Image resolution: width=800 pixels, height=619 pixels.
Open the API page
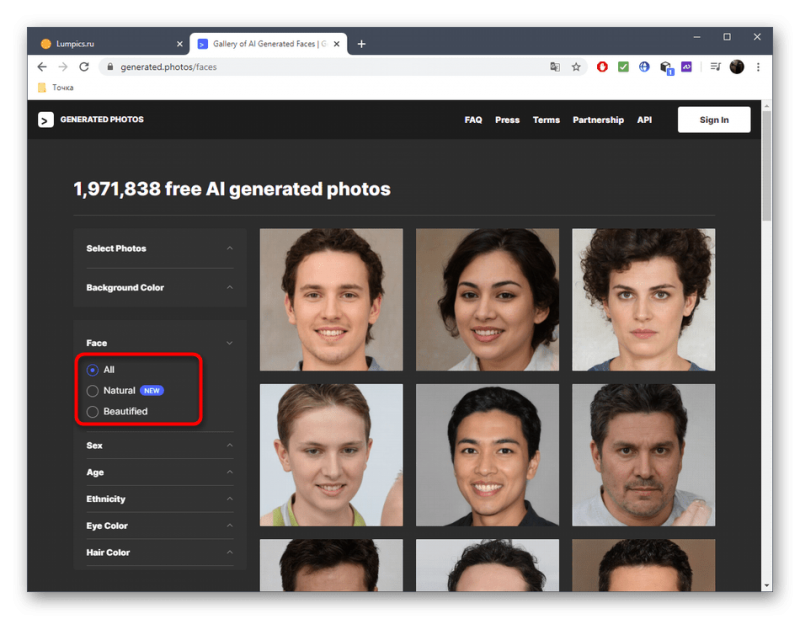click(644, 120)
